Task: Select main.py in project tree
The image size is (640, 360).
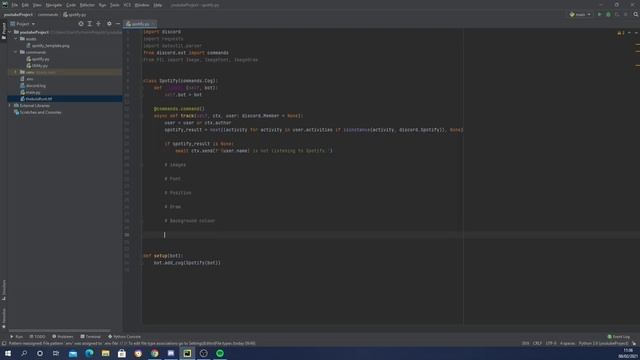Action: (x=30, y=92)
